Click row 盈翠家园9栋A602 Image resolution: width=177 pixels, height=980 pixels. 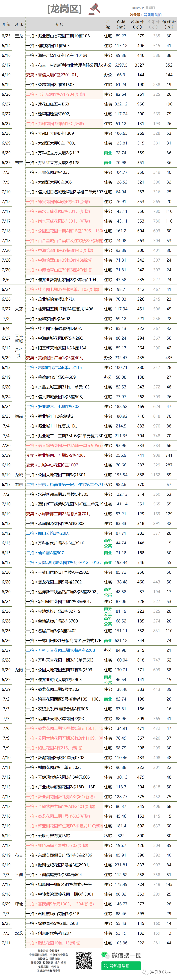point(88,319)
